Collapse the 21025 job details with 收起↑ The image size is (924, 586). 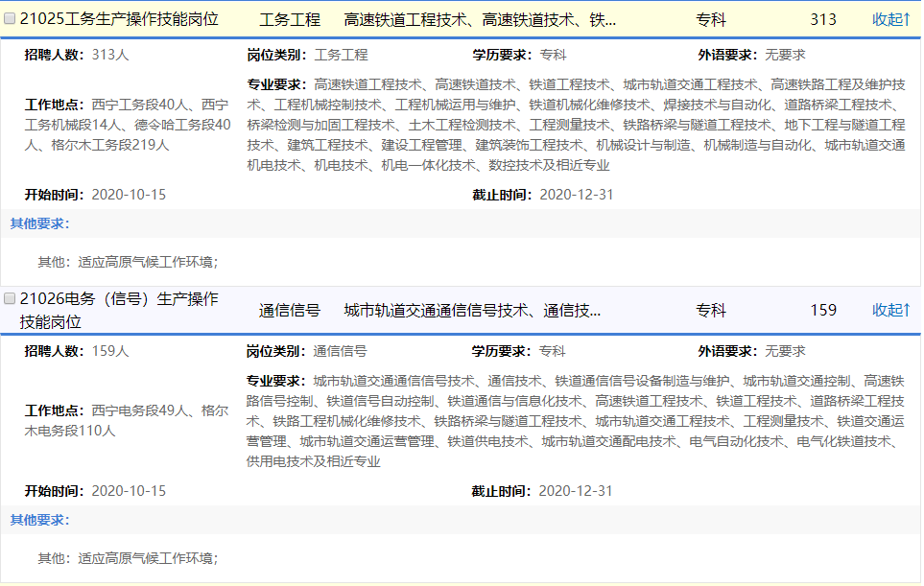pyautogui.click(x=890, y=19)
